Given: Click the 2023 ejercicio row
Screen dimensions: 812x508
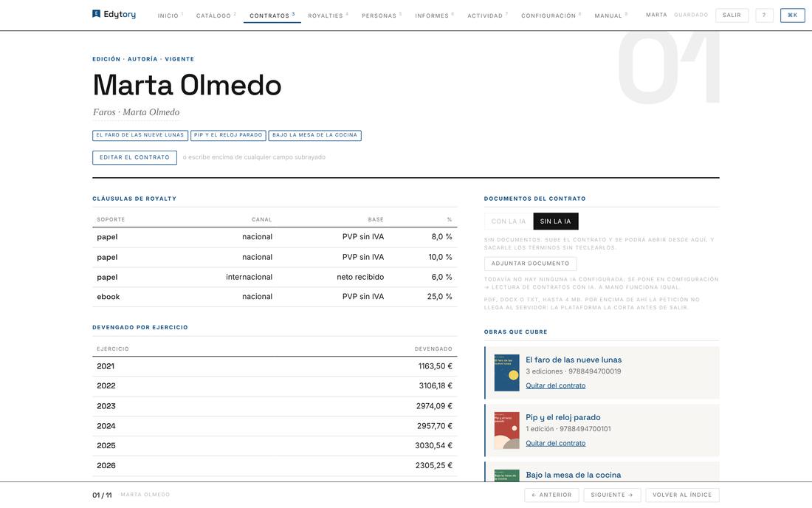Looking at the screenshot, I should click(275, 406).
